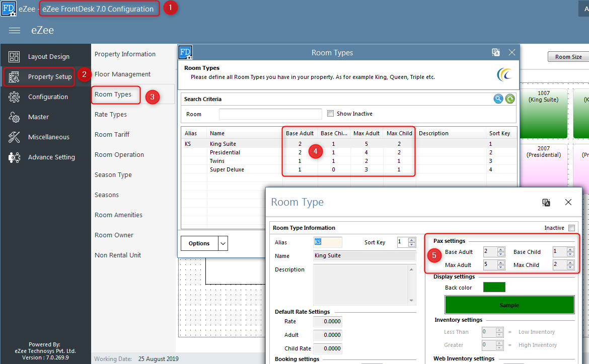Open Season Type menu item
Viewport: 589px width, 364px height.
(113, 175)
